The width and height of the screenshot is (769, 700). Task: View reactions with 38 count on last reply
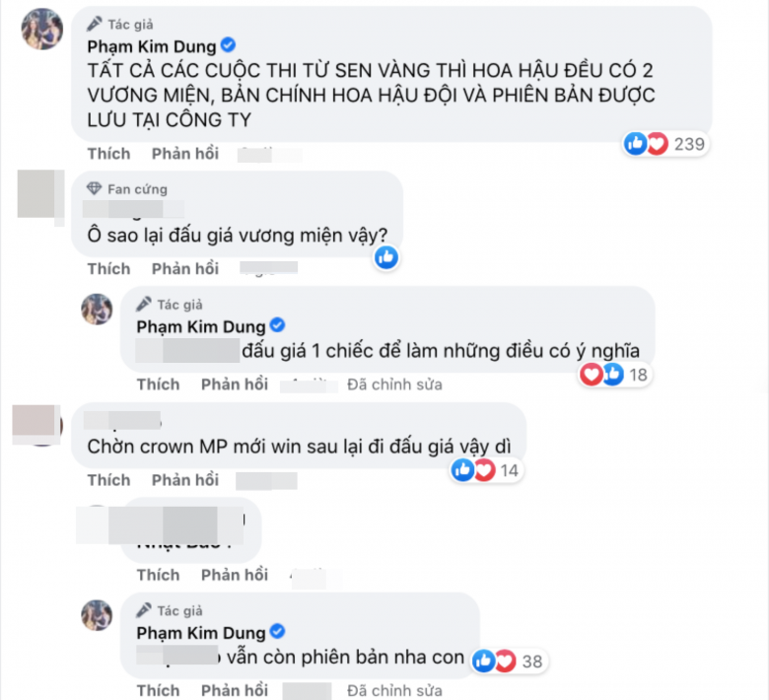(508, 662)
